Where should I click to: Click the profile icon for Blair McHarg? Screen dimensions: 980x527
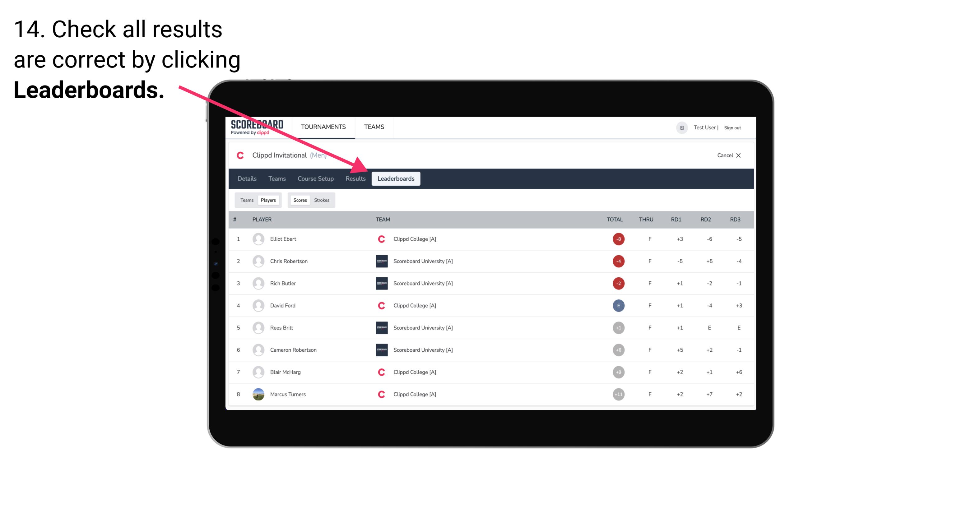tap(258, 372)
